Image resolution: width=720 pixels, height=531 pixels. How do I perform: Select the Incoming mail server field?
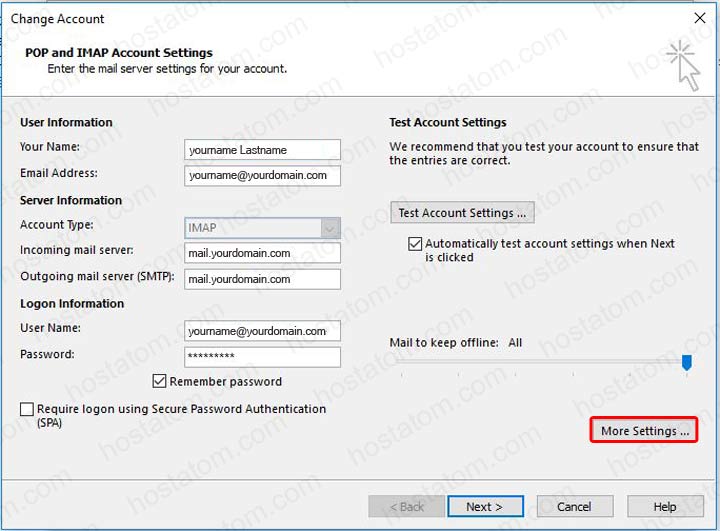[x=262, y=253]
